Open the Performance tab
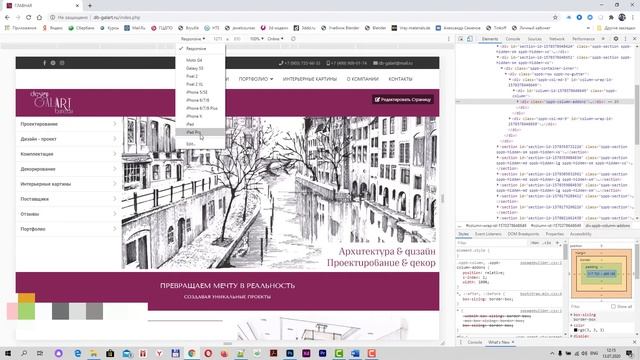The image size is (640, 360). click(x=583, y=39)
